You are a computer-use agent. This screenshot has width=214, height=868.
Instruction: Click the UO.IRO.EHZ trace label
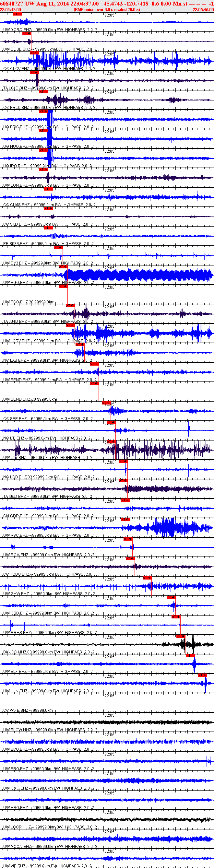click(48, 166)
